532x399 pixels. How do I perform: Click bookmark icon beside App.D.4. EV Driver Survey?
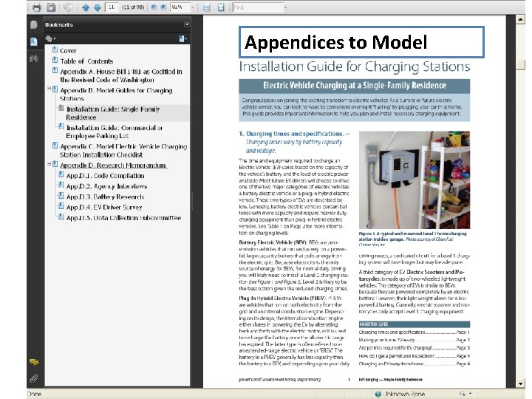pos(61,206)
